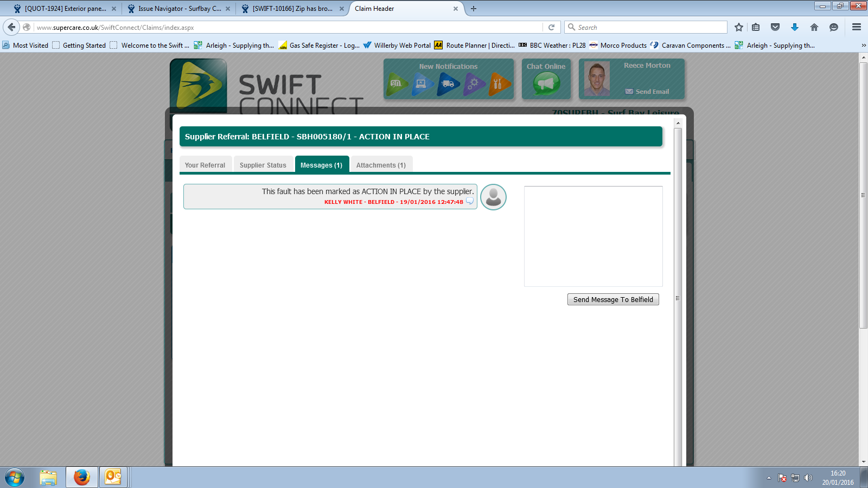
Task: Open the Morco Products bookmark
Action: (x=618, y=46)
